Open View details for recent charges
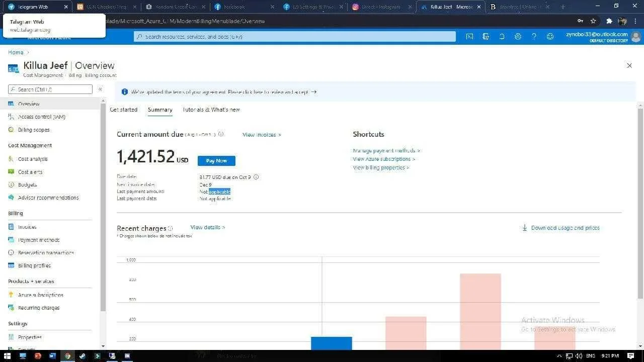This screenshot has width=644, height=362. tap(208, 227)
